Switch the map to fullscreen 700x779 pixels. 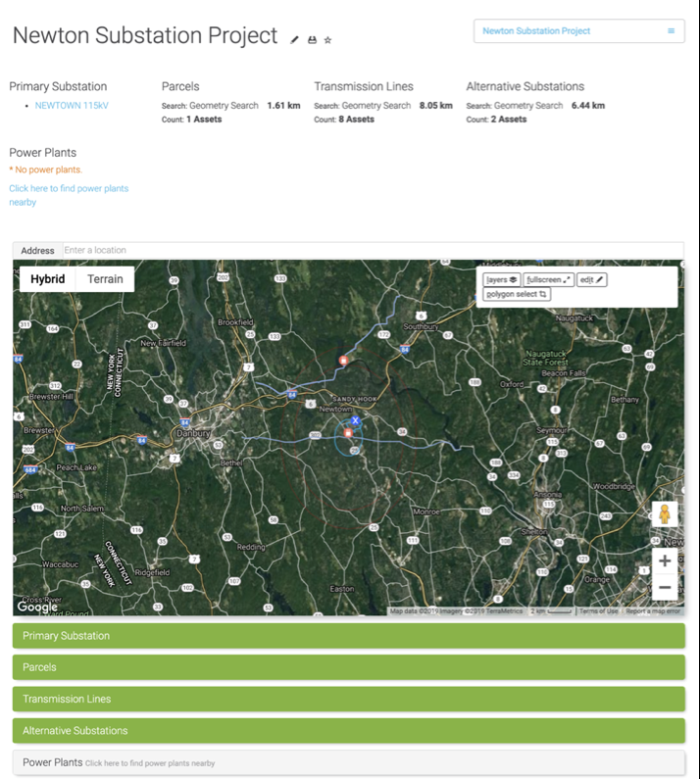[548, 279]
